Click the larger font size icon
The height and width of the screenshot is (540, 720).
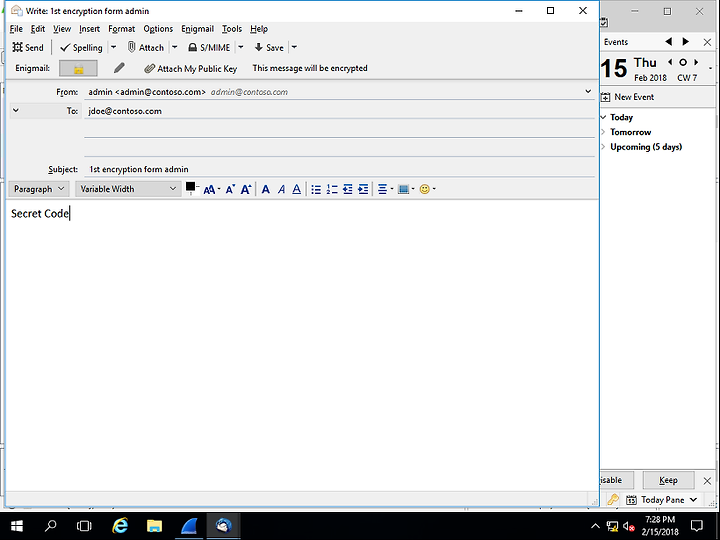click(x=246, y=189)
